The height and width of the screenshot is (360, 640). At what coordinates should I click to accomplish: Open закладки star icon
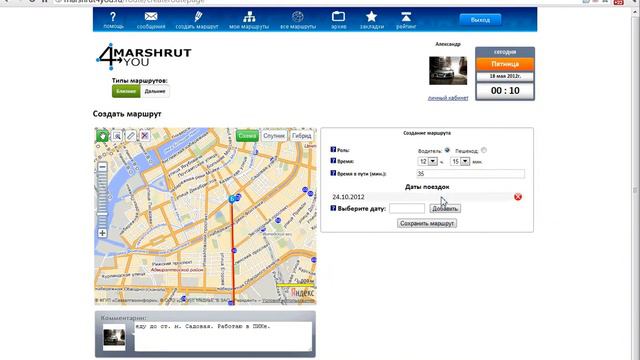pos(371,16)
